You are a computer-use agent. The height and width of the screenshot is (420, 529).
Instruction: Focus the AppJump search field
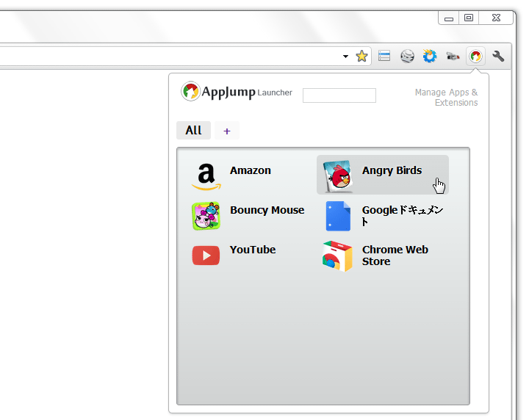pyautogui.click(x=339, y=95)
